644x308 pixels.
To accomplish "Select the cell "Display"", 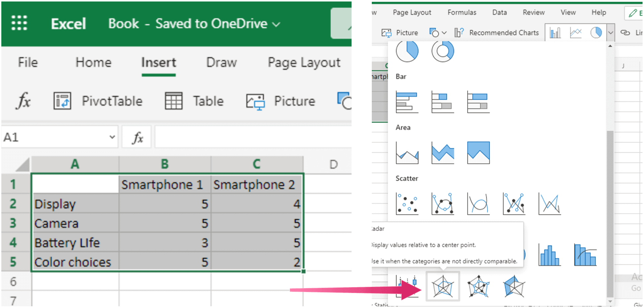I will coord(75,204).
